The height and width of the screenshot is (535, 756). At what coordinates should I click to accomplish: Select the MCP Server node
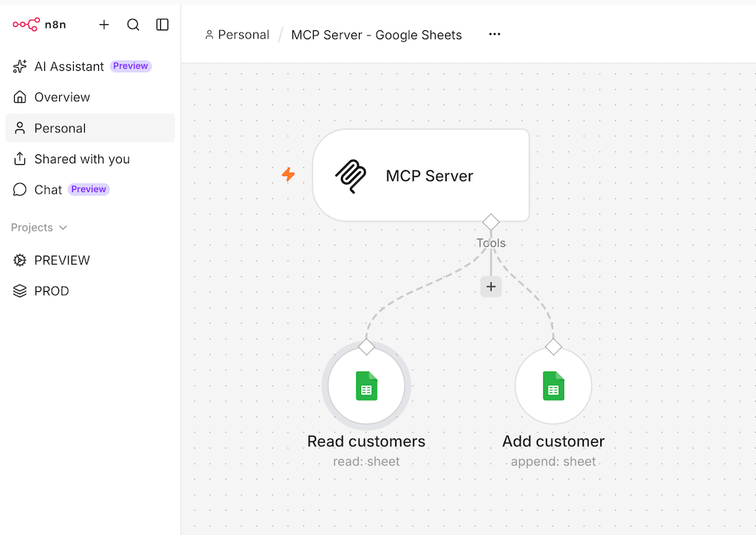point(421,175)
